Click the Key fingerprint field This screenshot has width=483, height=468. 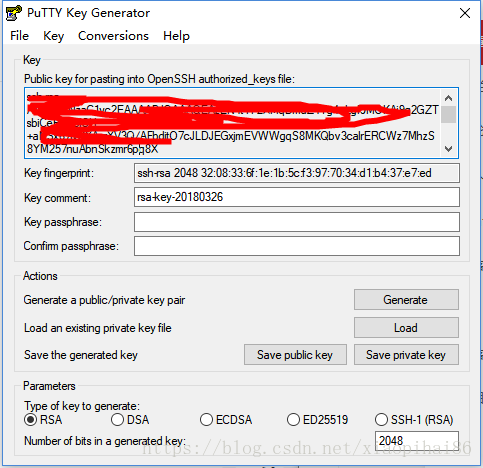(x=297, y=173)
